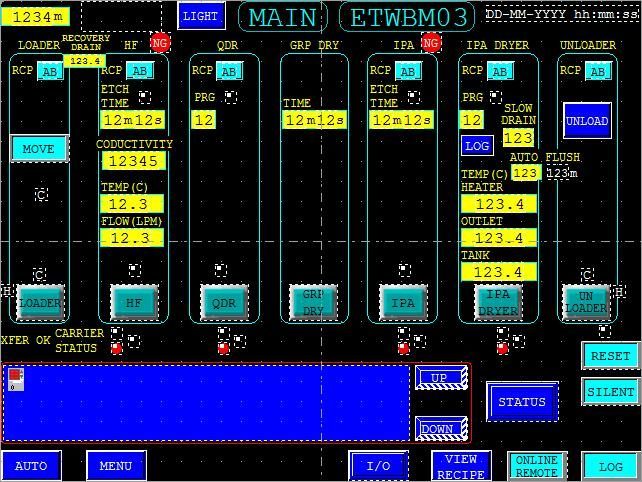
Task: Click the LIGHT button
Action: [201, 16]
